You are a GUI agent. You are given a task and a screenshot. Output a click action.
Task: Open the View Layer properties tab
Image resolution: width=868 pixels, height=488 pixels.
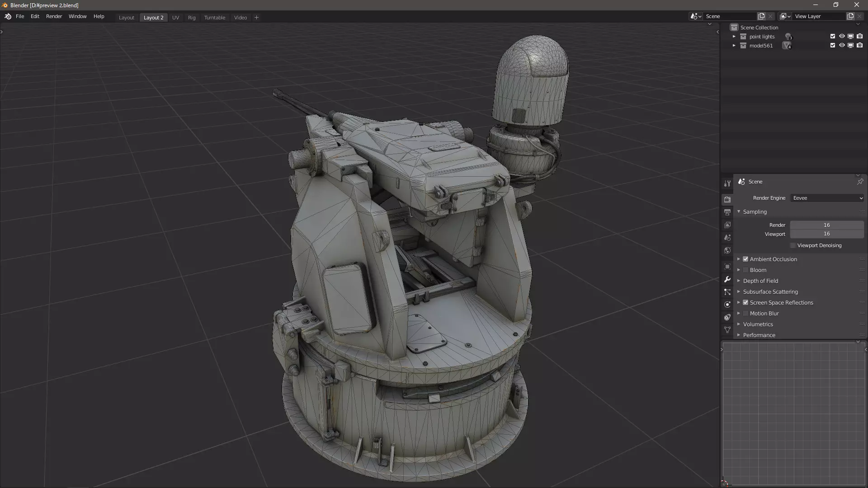coord(727,225)
